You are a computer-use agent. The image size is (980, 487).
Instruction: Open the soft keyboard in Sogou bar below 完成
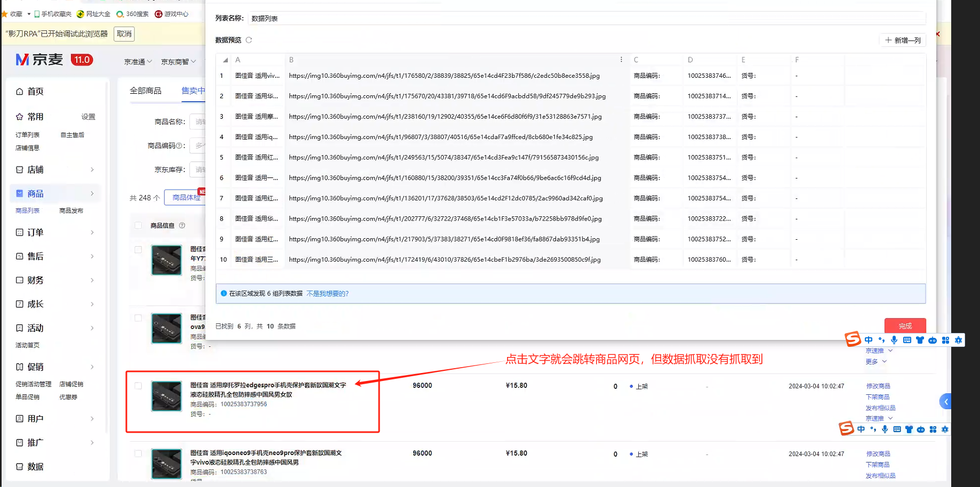[907, 340]
